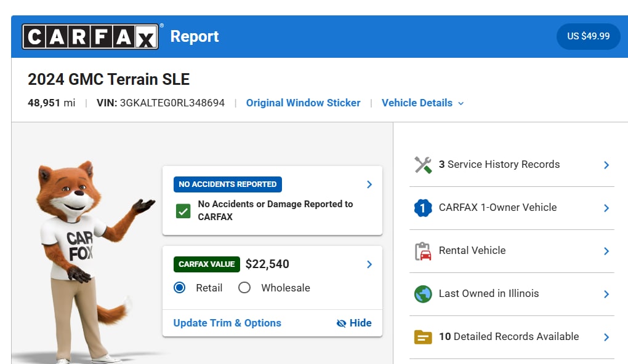Open the Original Window Sticker link

pos(303,103)
